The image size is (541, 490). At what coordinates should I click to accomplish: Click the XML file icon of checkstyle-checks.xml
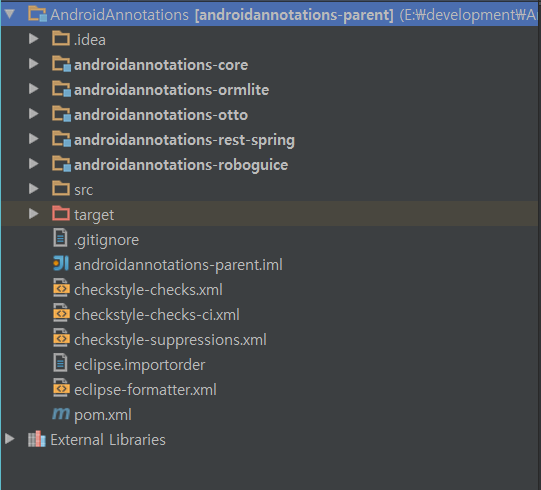[61, 288]
